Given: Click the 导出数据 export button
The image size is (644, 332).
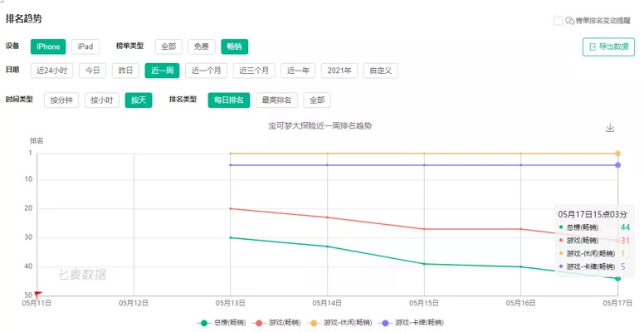Looking at the screenshot, I should tap(608, 46).
